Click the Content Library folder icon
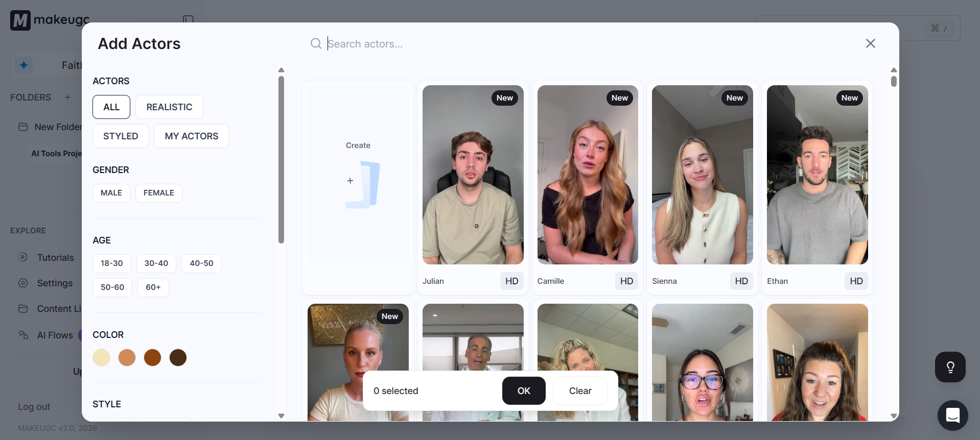The width and height of the screenshot is (980, 440). tap(23, 308)
